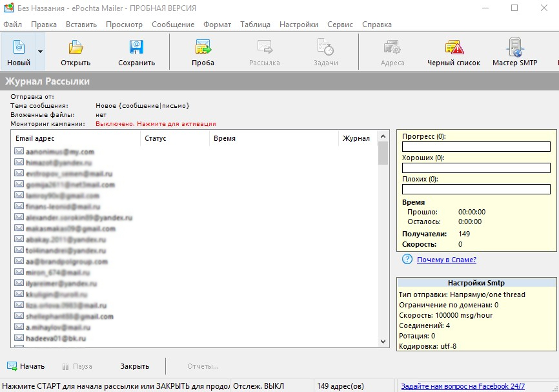Click the scrollbar down arrow in address list

383,342
